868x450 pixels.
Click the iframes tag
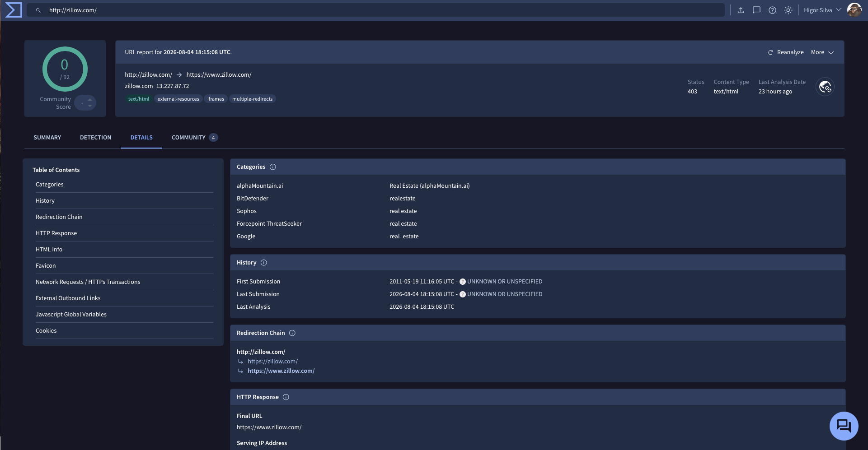pos(216,99)
